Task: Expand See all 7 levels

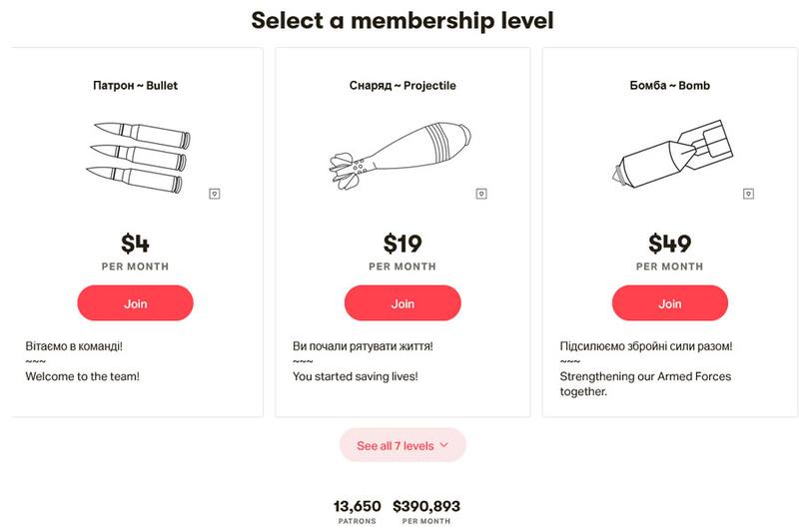Action: 402,445
